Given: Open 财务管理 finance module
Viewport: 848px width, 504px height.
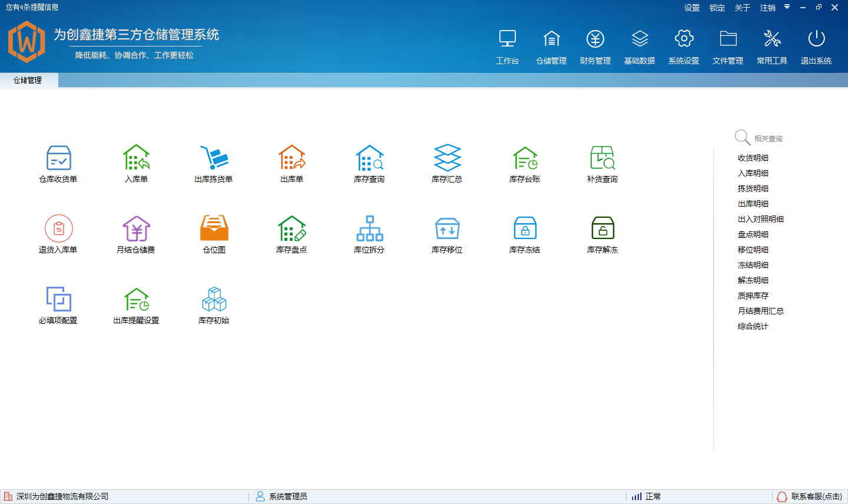Looking at the screenshot, I should [595, 47].
